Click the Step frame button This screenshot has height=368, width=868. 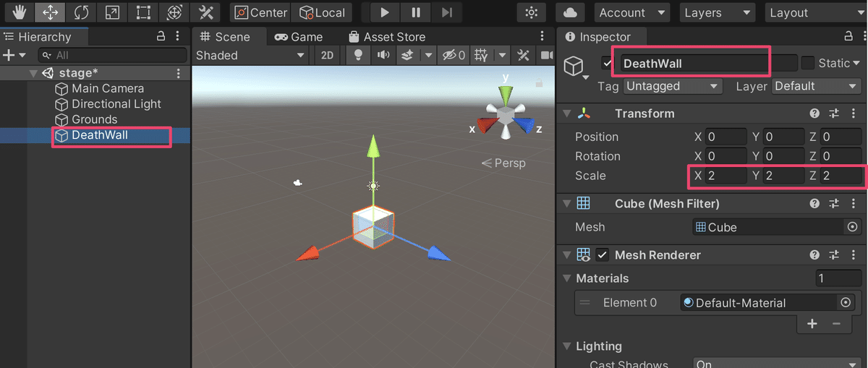[x=447, y=12]
